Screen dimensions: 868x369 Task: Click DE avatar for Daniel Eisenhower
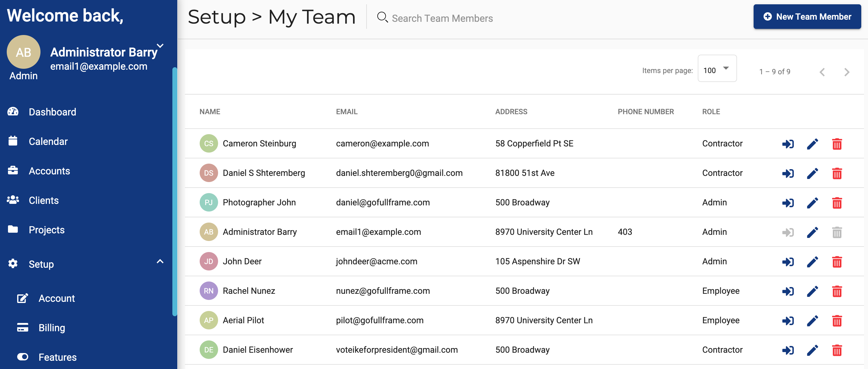click(209, 350)
